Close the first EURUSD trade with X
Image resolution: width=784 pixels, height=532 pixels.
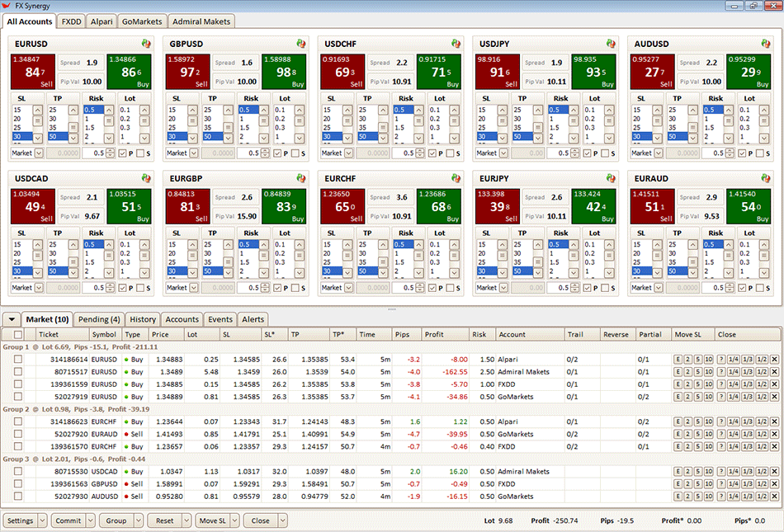coord(774,360)
